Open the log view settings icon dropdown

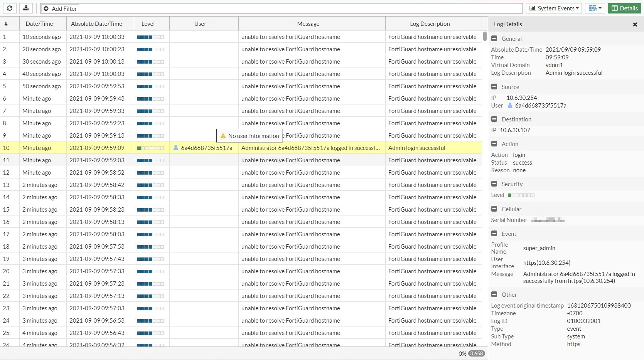click(x=595, y=8)
